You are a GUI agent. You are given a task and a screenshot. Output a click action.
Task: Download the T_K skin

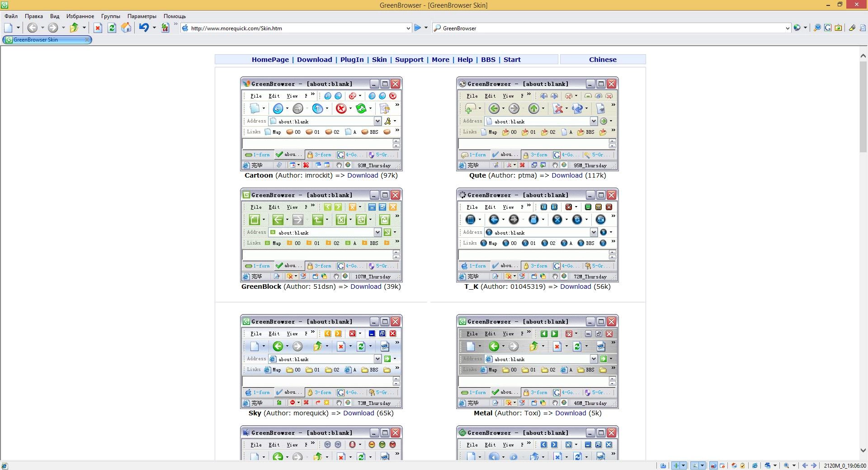576,287
